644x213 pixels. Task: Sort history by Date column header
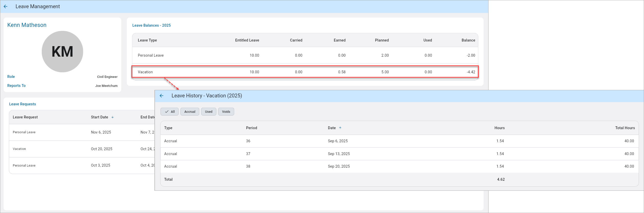pos(332,128)
